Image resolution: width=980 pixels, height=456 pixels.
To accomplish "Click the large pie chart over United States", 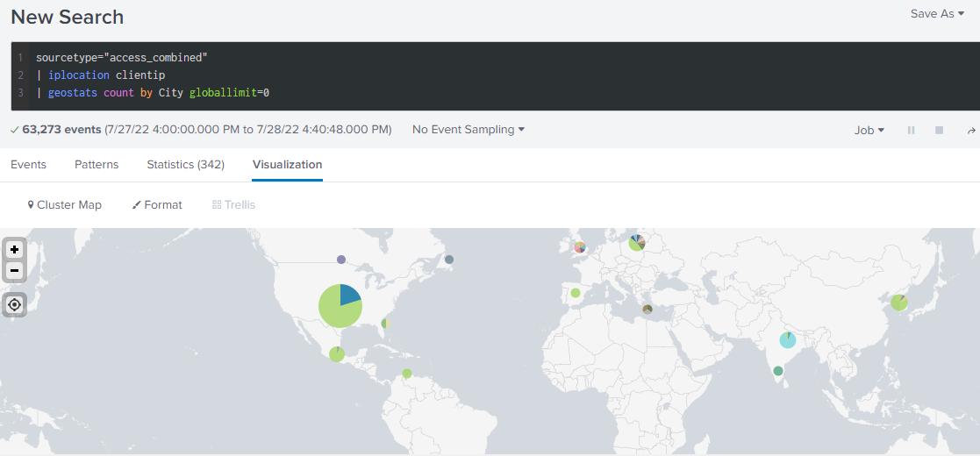I will [x=340, y=306].
